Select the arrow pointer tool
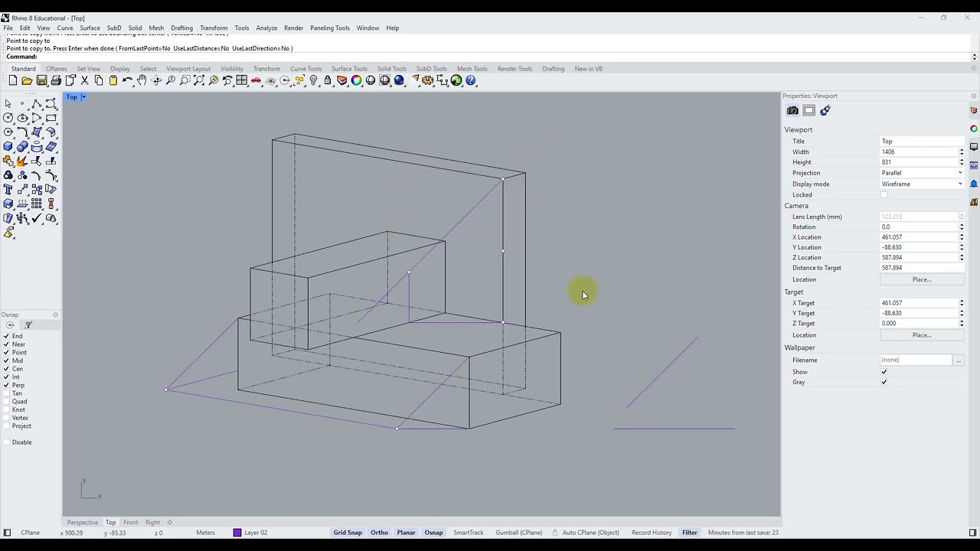This screenshot has height=551, width=980. click(8, 103)
